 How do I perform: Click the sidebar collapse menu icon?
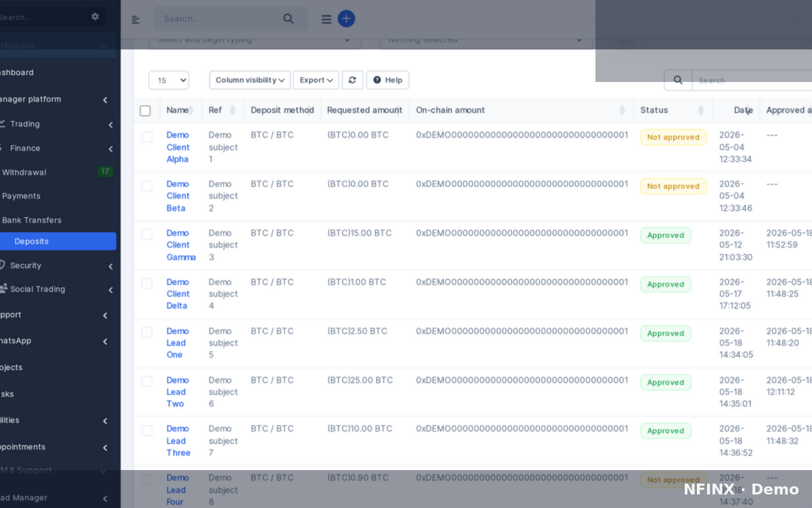coord(135,20)
